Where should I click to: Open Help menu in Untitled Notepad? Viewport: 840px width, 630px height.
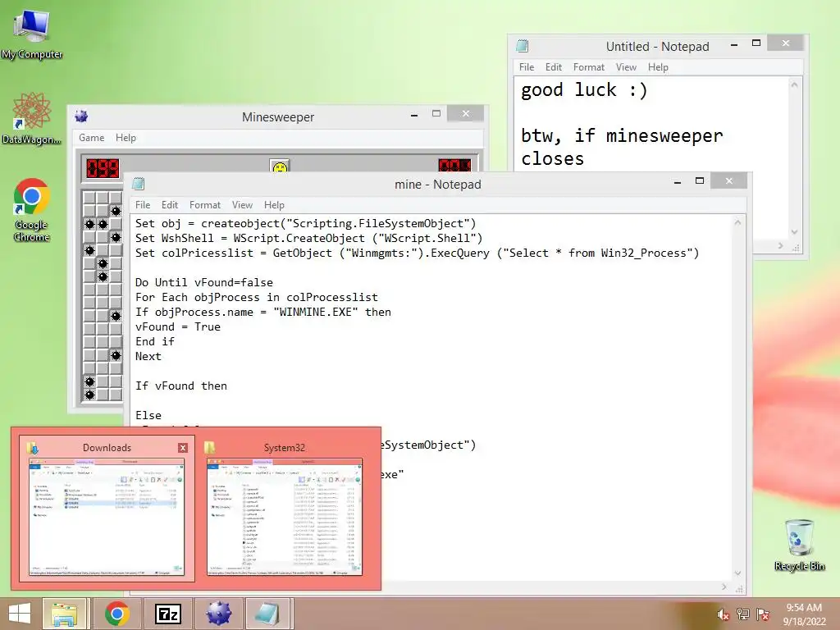658,67
